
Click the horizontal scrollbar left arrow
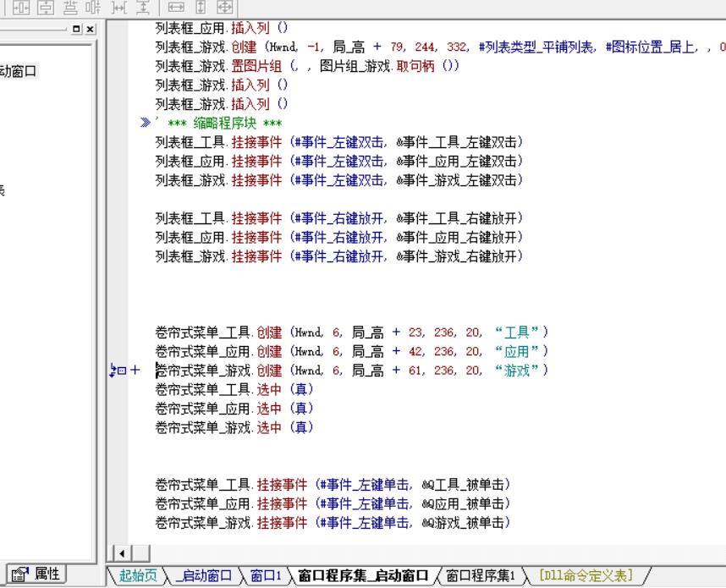point(122,552)
